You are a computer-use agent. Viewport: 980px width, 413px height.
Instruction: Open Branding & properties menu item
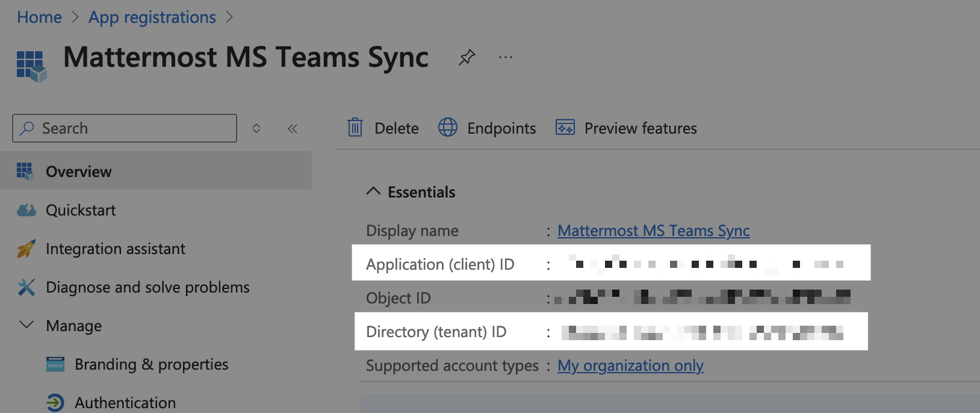tap(151, 364)
